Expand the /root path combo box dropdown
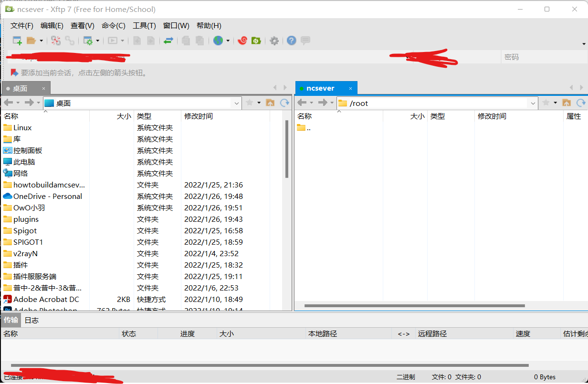 tap(533, 103)
